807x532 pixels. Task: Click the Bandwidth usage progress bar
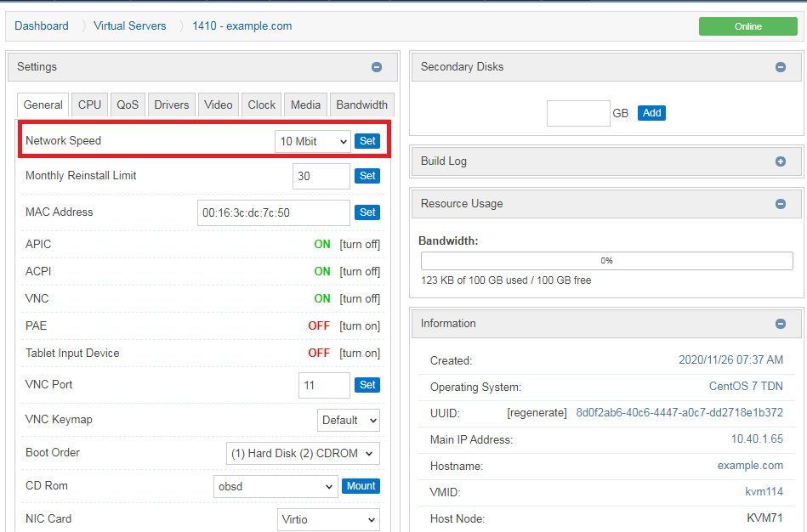pos(606,261)
